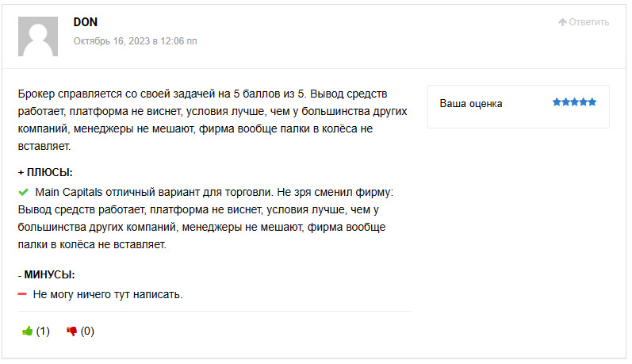632x364 pixels.
Task: Click the Ваша оценка label
Action: tap(471, 104)
